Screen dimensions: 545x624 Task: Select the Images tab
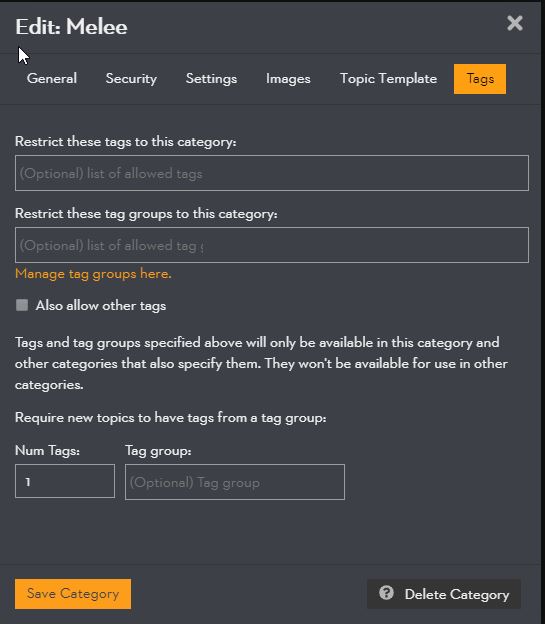click(x=288, y=79)
